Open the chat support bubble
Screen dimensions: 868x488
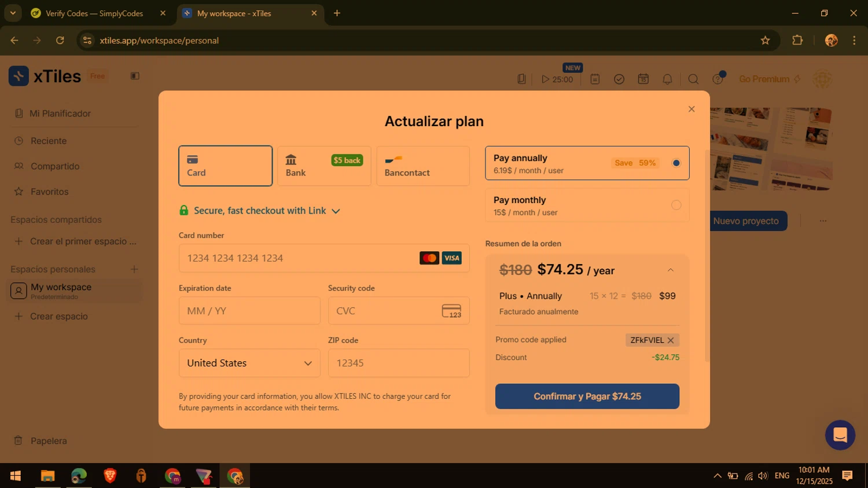point(840,435)
